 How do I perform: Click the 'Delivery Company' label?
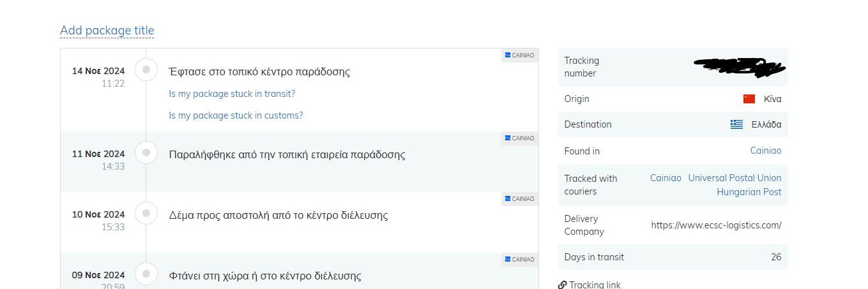pos(584,225)
